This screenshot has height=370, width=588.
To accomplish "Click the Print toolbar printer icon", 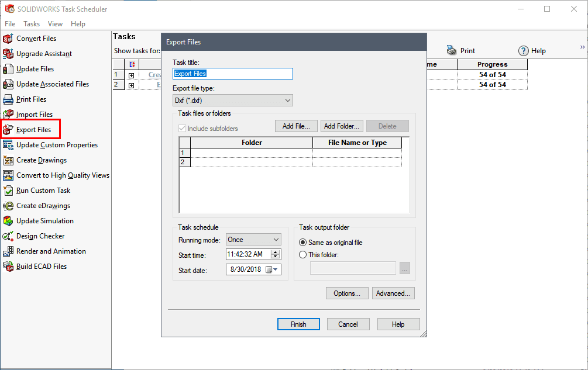I will pyautogui.click(x=452, y=50).
